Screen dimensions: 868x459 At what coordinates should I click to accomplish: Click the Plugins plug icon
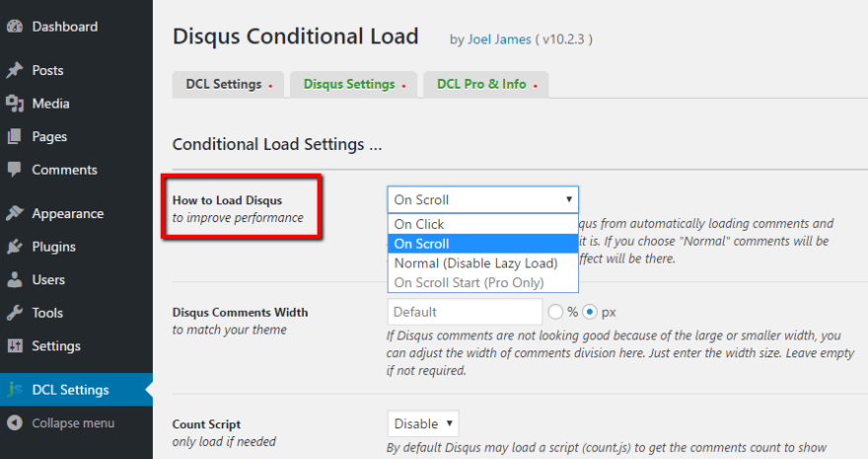click(x=15, y=247)
